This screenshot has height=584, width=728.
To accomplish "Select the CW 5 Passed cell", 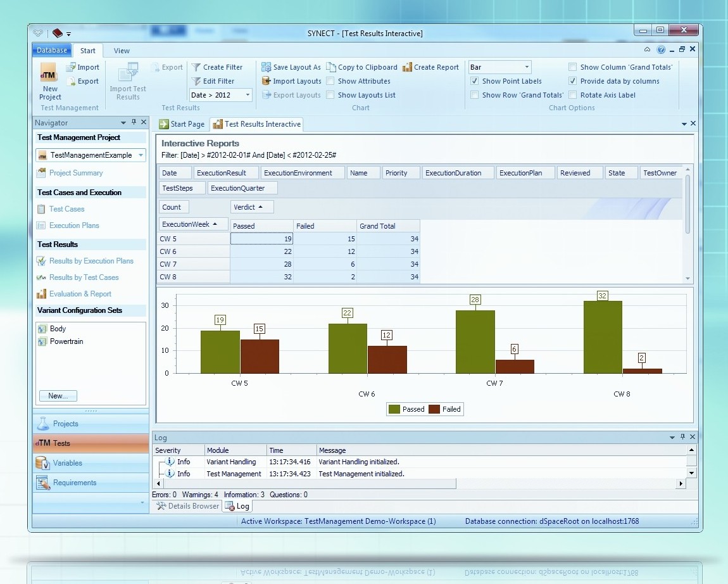I will pyautogui.click(x=261, y=239).
